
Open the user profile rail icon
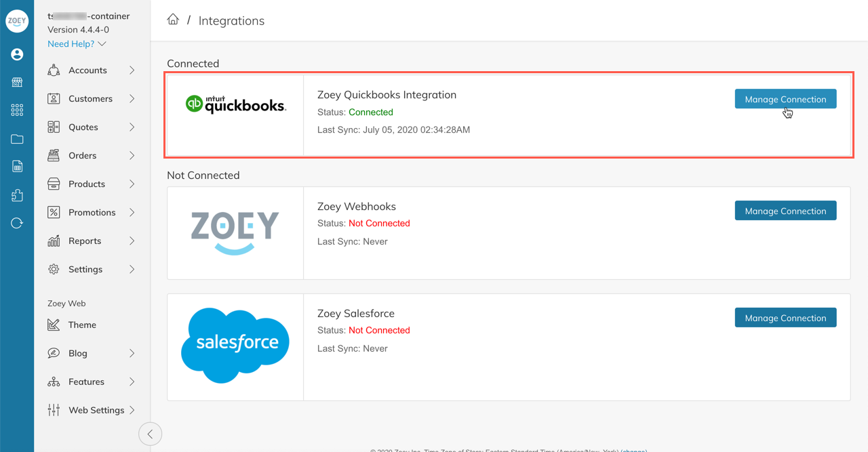(x=17, y=54)
